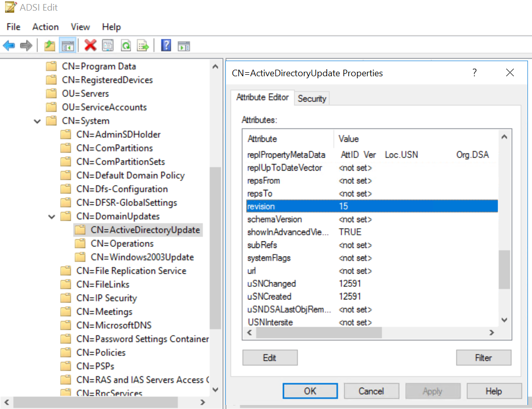The height and width of the screenshot is (409, 532).
Task: Select the uSNChanged attribute row
Action: click(271, 284)
